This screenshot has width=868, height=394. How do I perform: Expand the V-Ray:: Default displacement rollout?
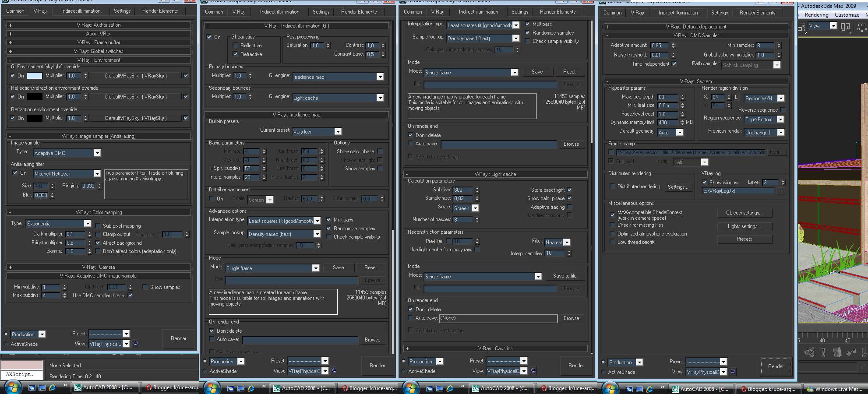tap(695, 27)
